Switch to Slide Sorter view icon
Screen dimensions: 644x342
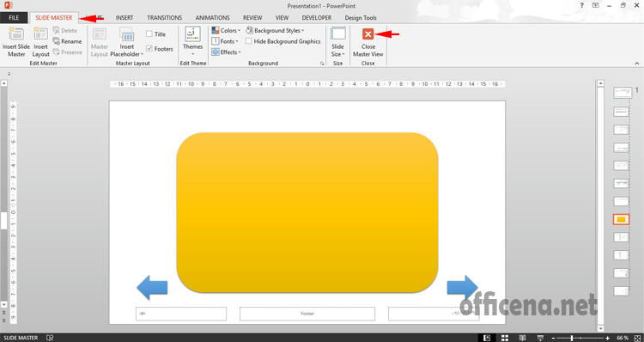505,338
